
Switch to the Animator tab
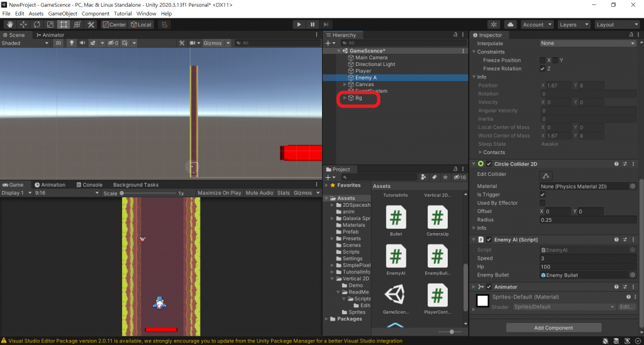(50, 35)
